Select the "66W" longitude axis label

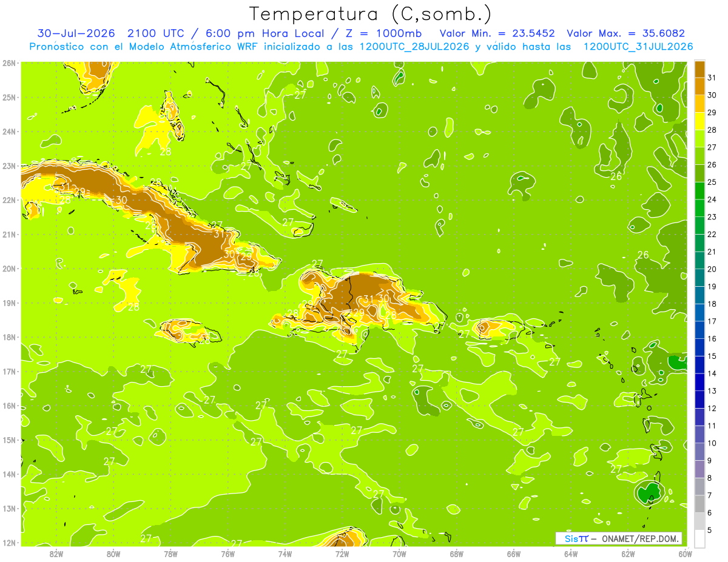514,554
